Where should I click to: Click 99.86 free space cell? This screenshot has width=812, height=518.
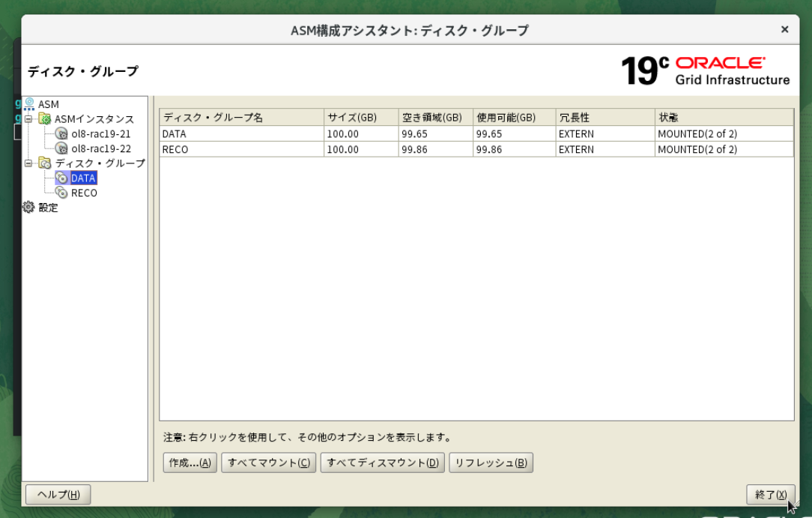(435, 149)
